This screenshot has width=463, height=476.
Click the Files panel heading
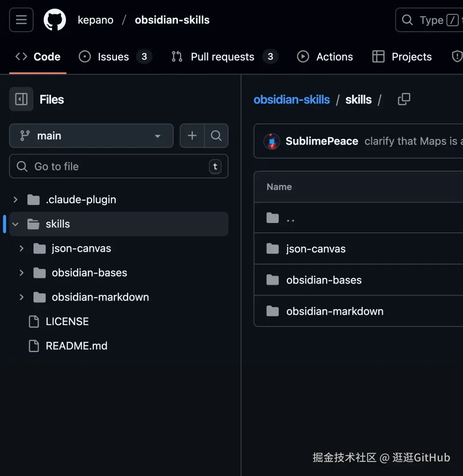(x=51, y=99)
